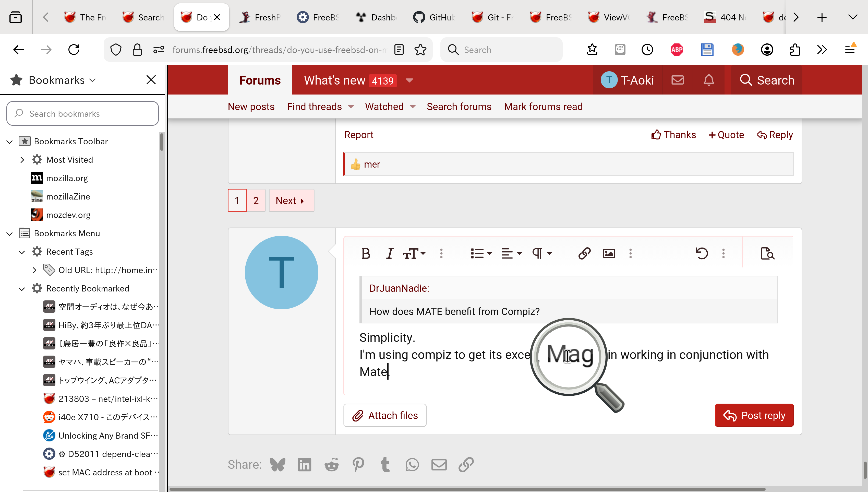868x492 pixels.
Task: Toggle bold formatting in reply editor
Action: pos(366,253)
